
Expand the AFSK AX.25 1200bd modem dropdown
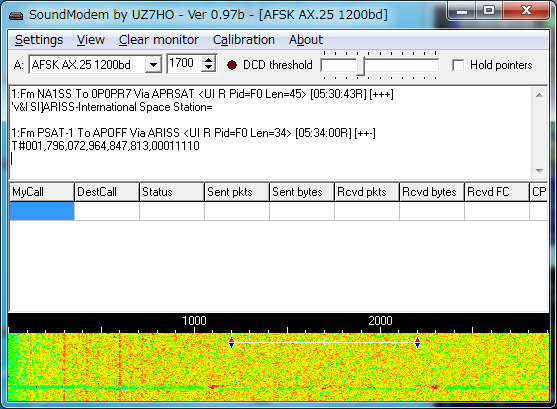tap(153, 65)
